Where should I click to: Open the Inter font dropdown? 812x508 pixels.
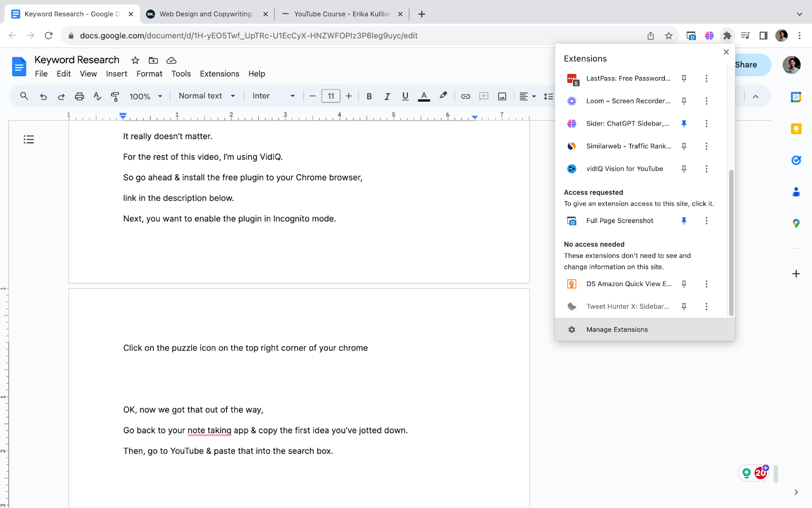[x=274, y=96]
